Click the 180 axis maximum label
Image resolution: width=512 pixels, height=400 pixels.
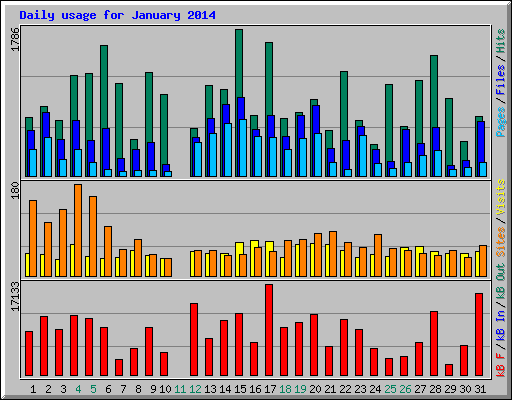[x=15, y=190]
